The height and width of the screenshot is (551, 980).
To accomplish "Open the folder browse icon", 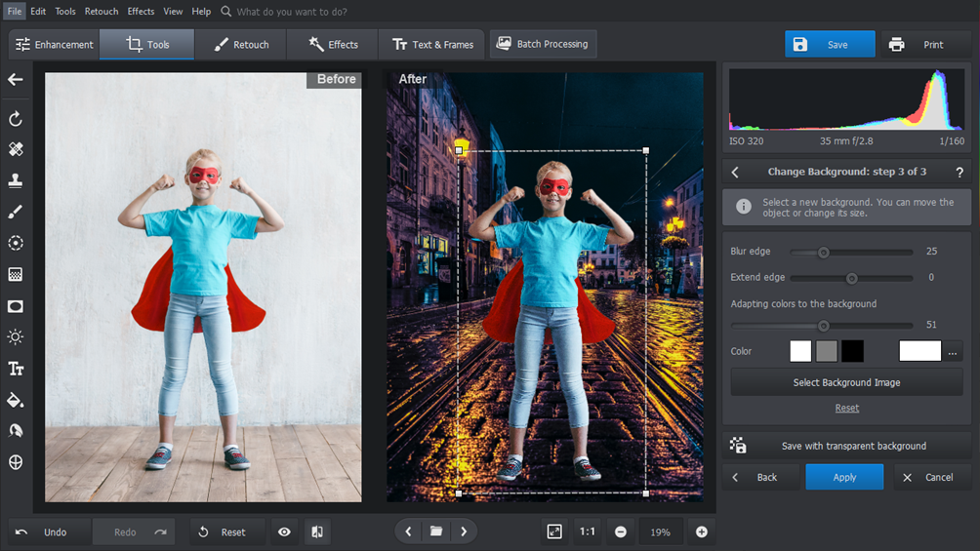I will pos(436,531).
